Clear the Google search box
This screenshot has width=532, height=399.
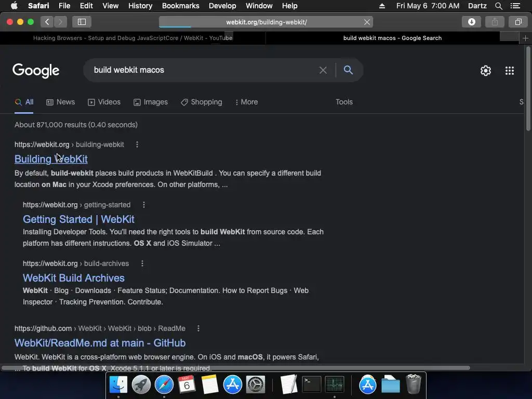tap(323, 70)
